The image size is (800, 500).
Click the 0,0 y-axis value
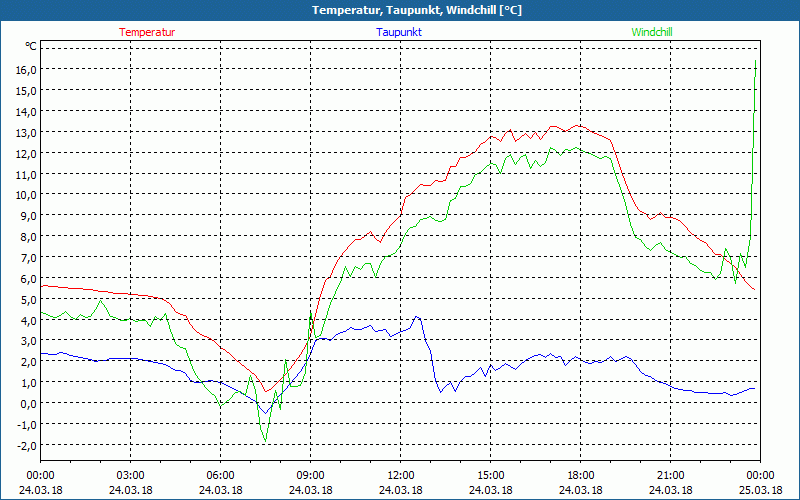coord(29,404)
